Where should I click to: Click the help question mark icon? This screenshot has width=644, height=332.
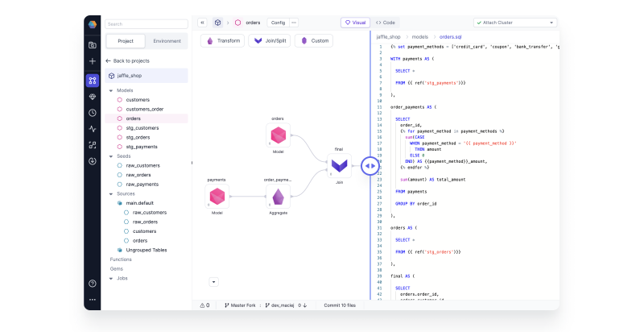[93, 283]
